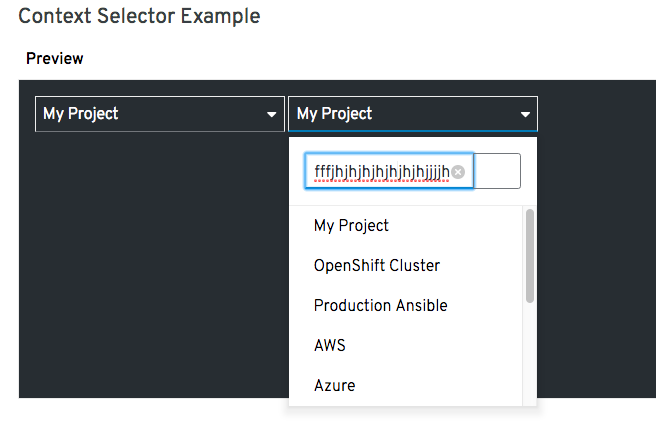
Task: Click the Preview label
Action: click(55, 59)
